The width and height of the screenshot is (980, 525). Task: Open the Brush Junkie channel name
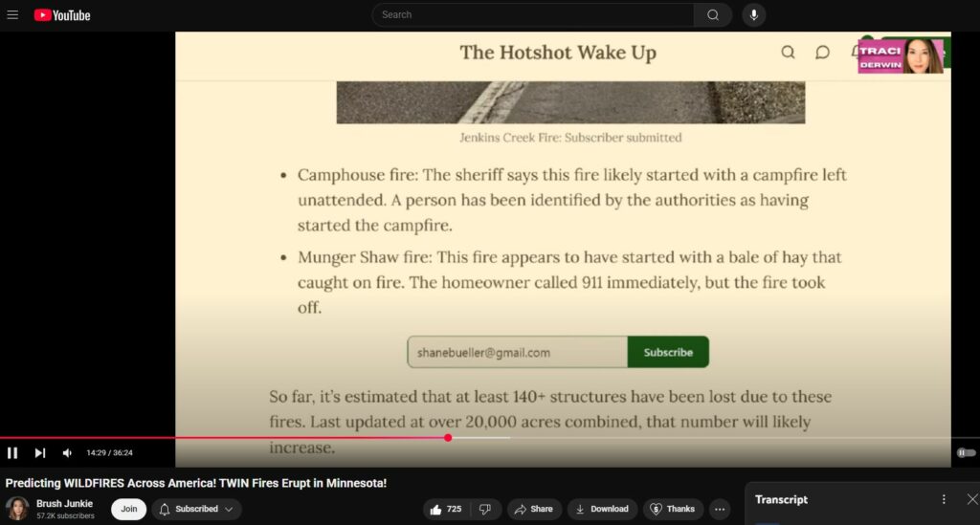(64, 504)
